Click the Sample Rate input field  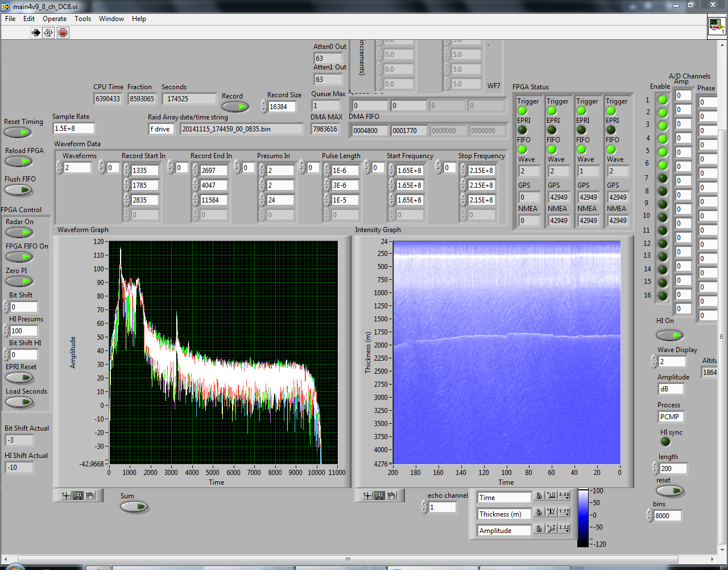(73, 129)
